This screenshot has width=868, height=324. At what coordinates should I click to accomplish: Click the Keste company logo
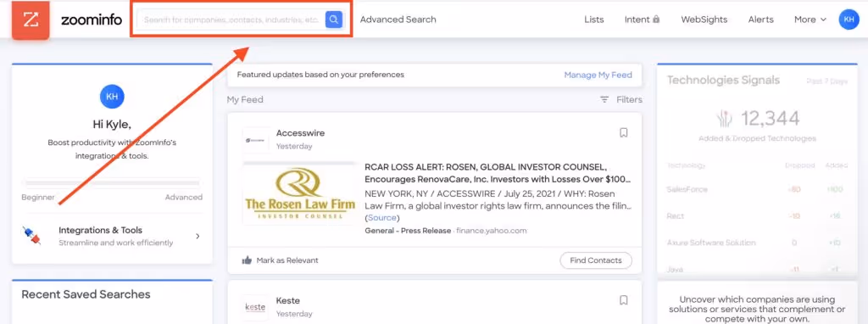pyautogui.click(x=256, y=307)
